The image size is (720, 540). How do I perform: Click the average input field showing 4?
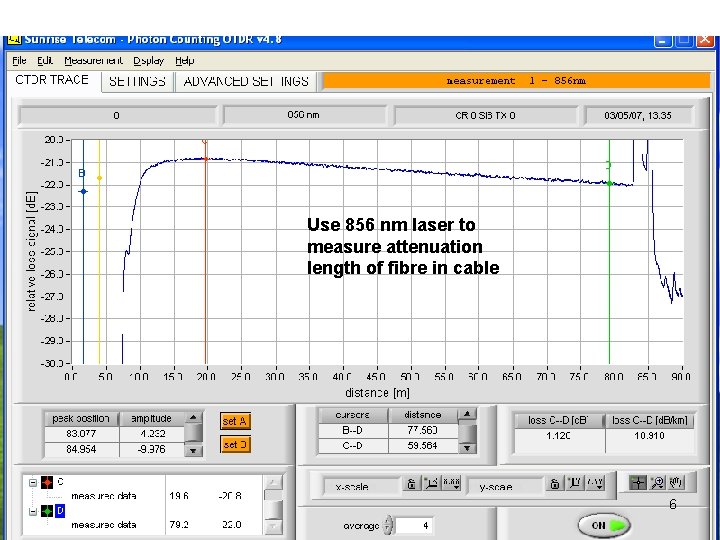pos(414,525)
